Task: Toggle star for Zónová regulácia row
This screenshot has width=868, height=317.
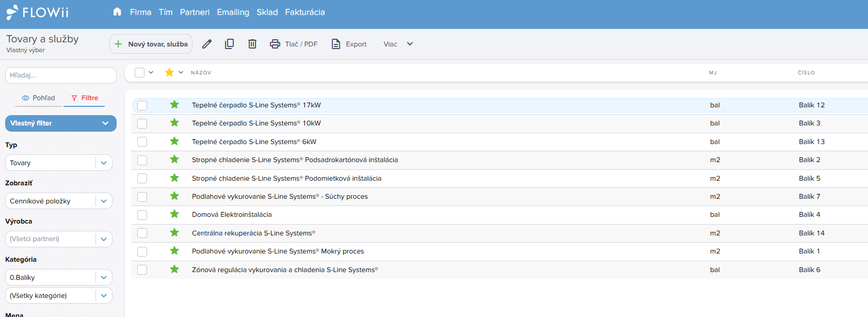Action: pyautogui.click(x=174, y=270)
